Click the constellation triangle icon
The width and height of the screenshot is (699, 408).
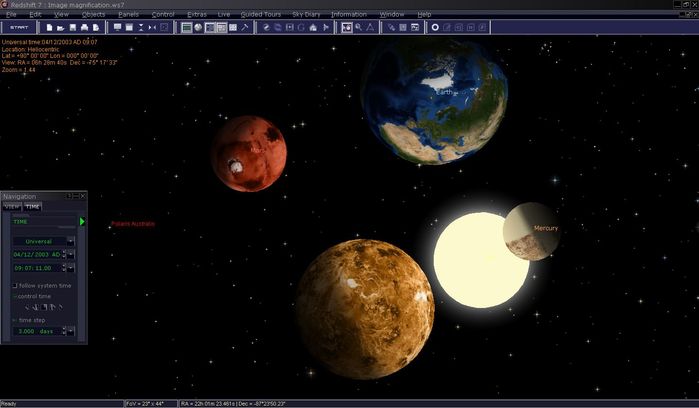[370, 27]
